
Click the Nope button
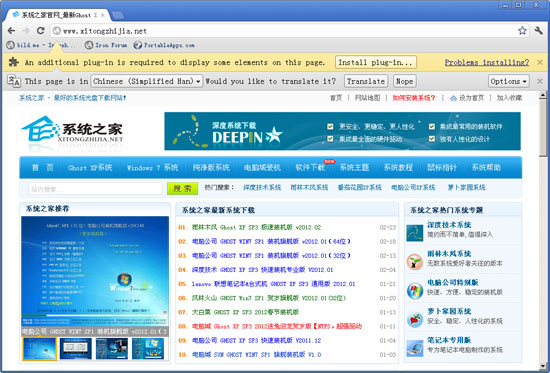click(x=404, y=81)
